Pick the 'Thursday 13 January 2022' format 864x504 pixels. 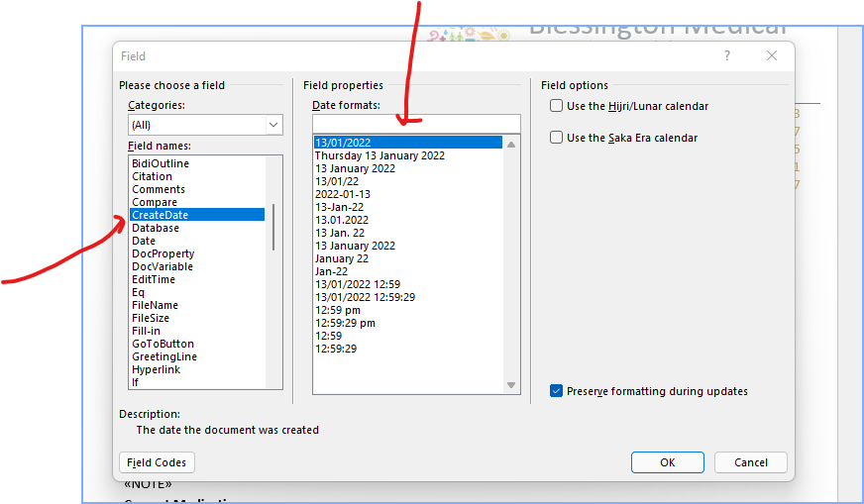pos(379,155)
